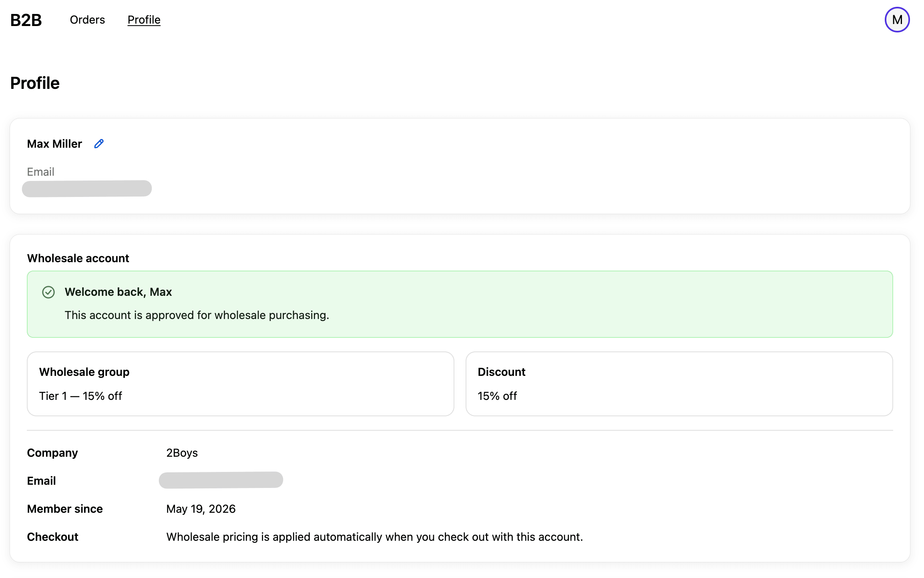Click the Wholesale group card title
The width and height of the screenshot is (924, 578).
click(x=84, y=372)
